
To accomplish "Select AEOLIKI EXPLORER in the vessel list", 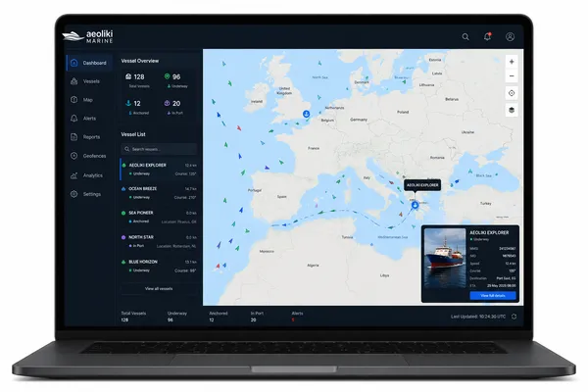I will coord(159,170).
